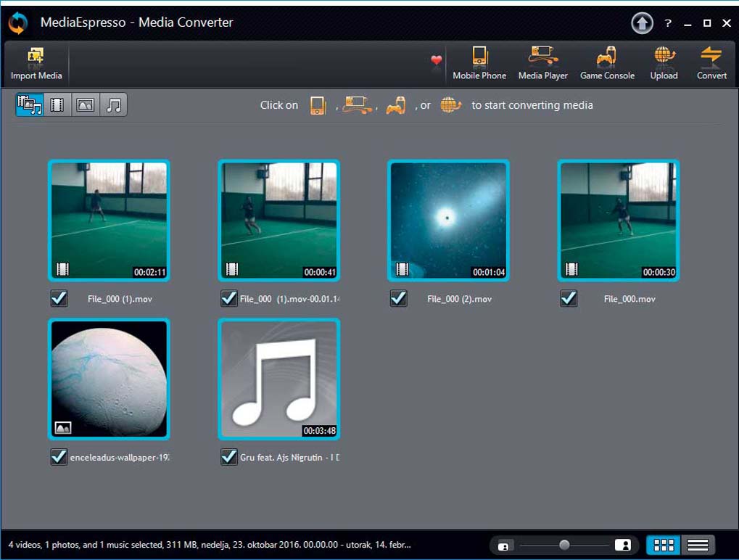Click the red heart favorites icon

[x=437, y=60]
